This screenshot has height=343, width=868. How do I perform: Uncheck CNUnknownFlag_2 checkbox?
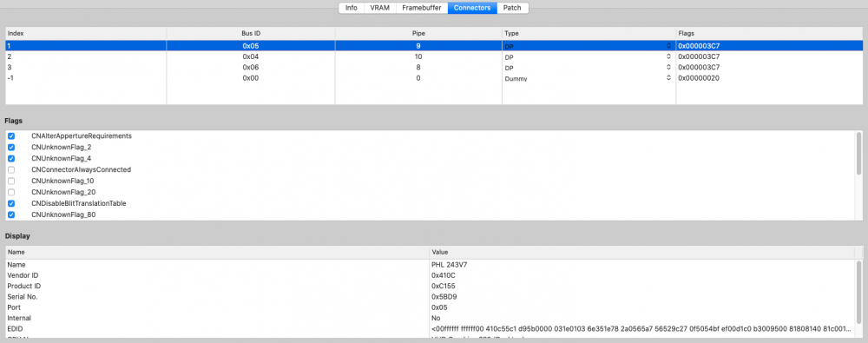pyautogui.click(x=11, y=148)
